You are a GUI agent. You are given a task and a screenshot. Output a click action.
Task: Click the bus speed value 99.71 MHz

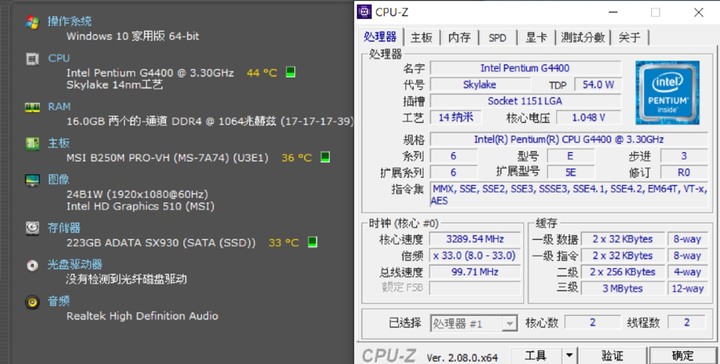(475, 272)
